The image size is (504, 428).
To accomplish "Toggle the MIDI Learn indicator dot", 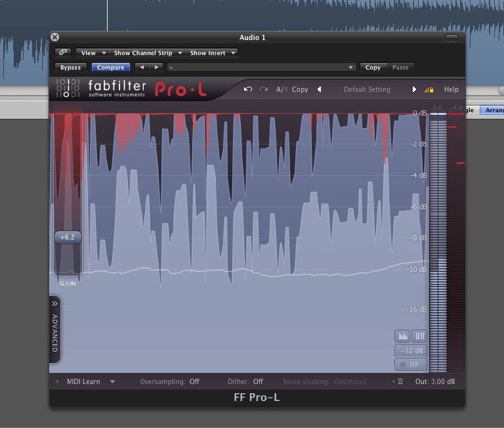I will pos(57,381).
